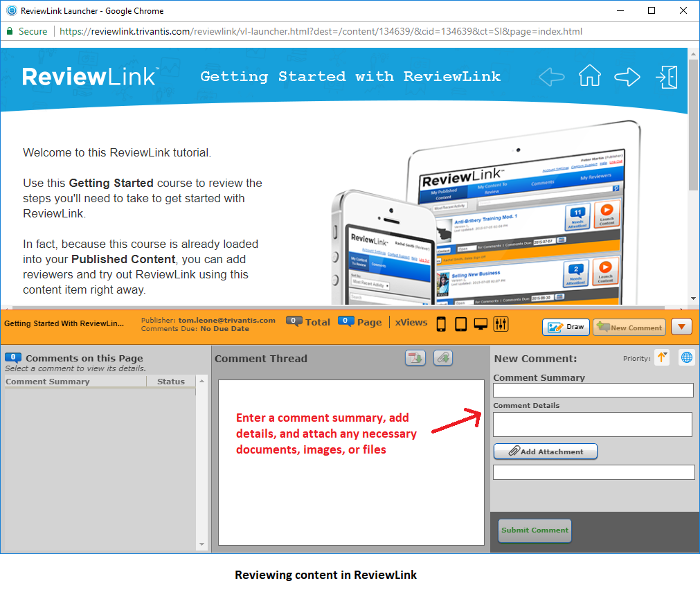Click the Page comments count bubble
The height and width of the screenshot is (590, 700).
(346, 321)
